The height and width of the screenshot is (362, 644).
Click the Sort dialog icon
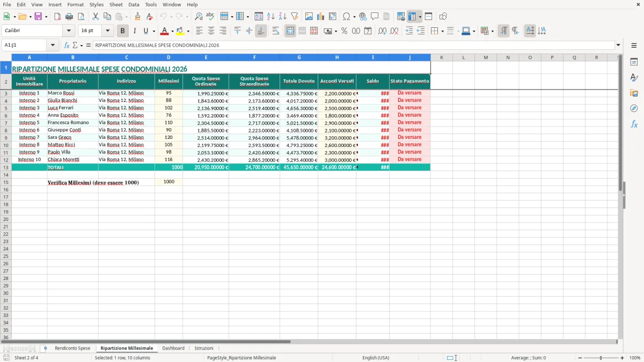click(x=259, y=16)
